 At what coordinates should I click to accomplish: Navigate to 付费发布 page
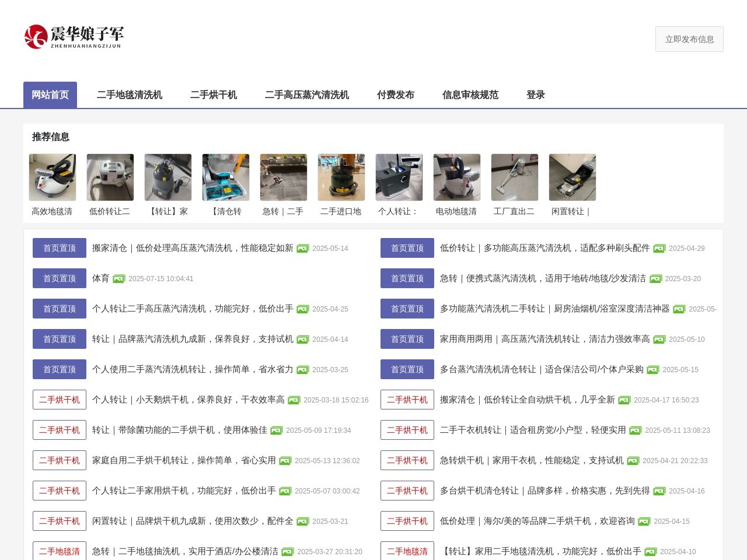[x=396, y=94]
